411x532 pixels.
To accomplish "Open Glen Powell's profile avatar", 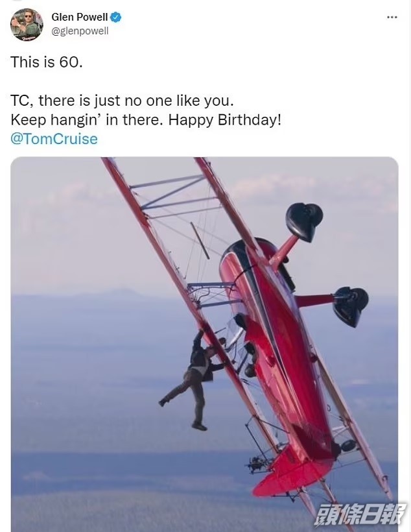I will pyautogui.click(x=27, y=25).
